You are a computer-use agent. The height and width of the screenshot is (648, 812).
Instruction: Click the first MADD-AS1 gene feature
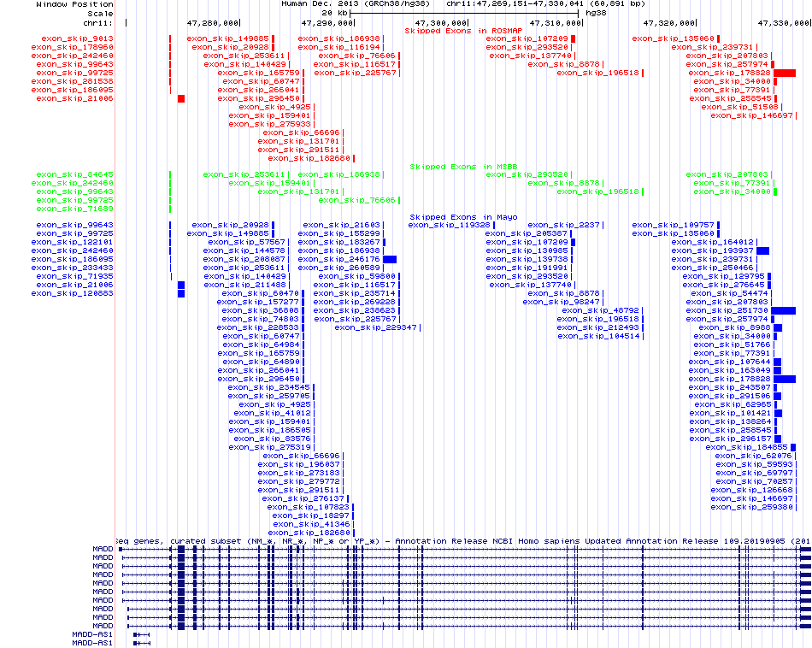(x=142, y=634)
